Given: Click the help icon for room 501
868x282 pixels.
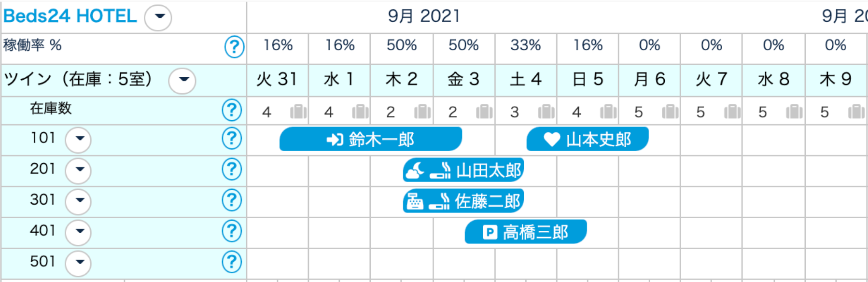Looking at the screenshot, I should click(x=232, y=262).
